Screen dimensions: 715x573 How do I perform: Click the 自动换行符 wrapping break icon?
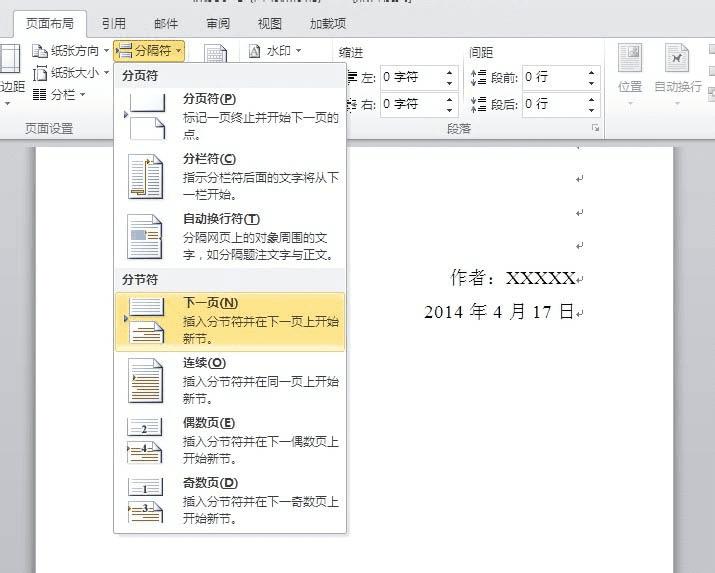[x=145, y=237]
